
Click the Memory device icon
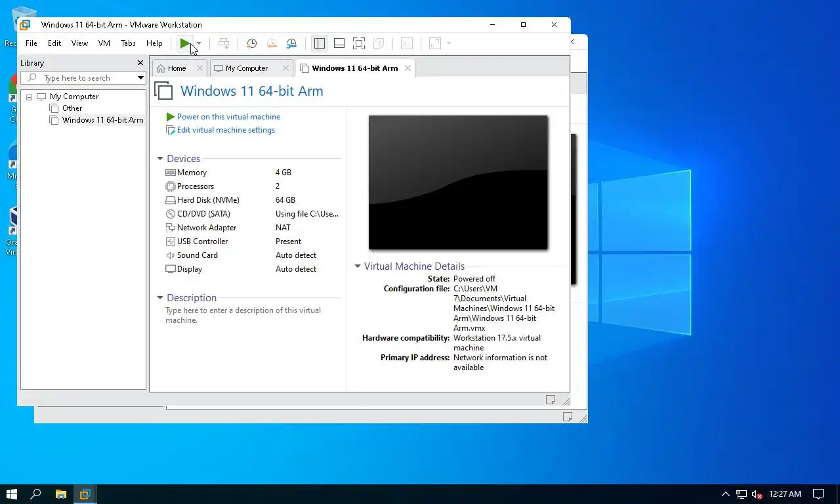pos(171,173)
